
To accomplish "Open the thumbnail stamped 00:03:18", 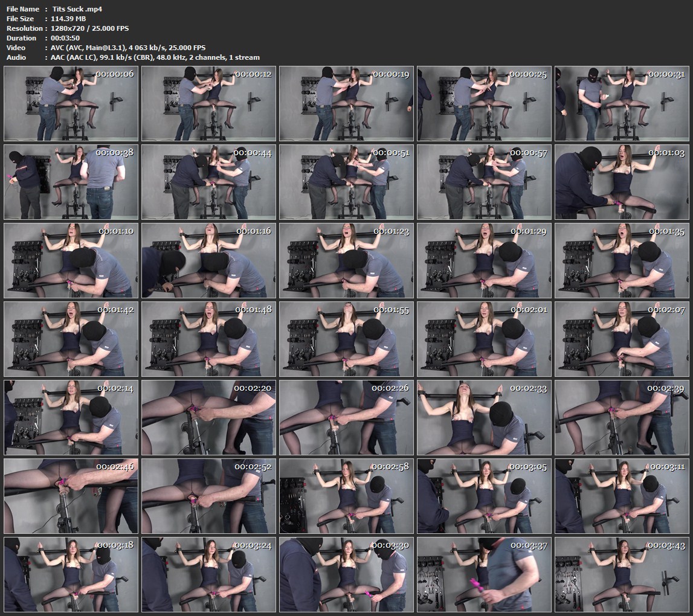I will (x=71, y=574).
